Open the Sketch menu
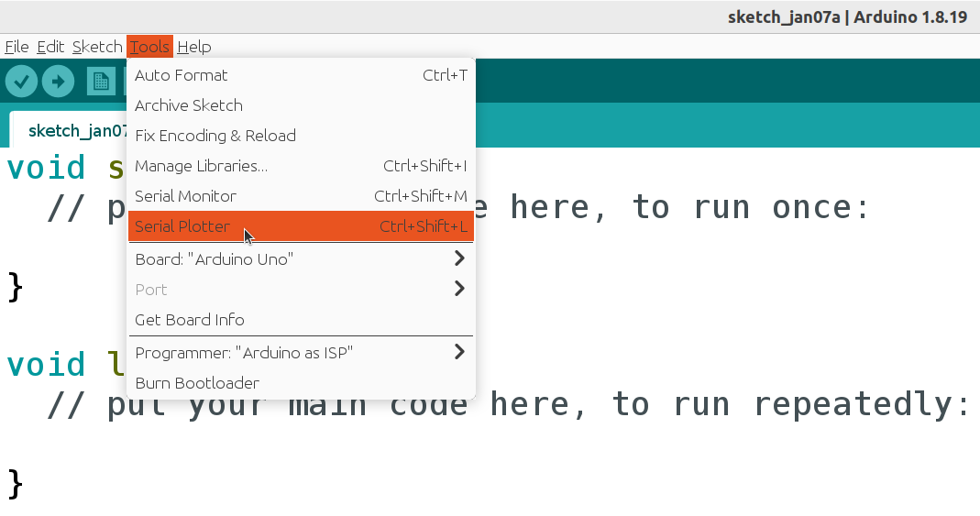The image size is (980, 516). pos(97,47)
